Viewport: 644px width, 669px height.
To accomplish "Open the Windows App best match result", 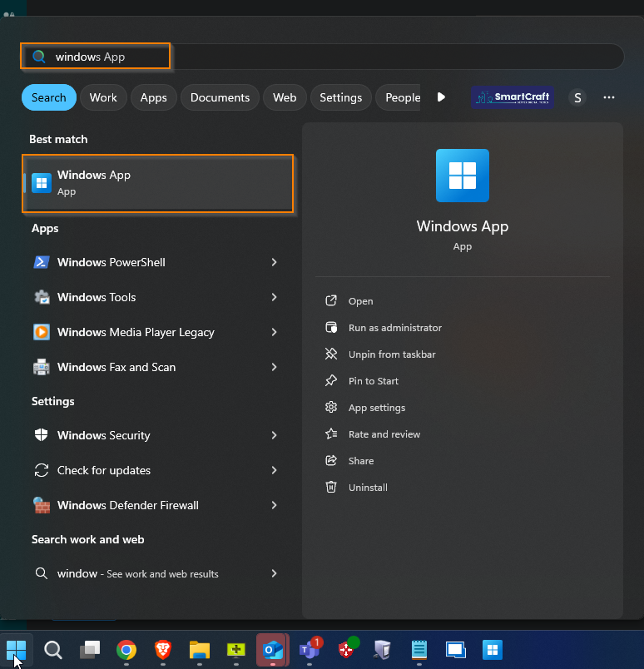I will click(157, 183).
